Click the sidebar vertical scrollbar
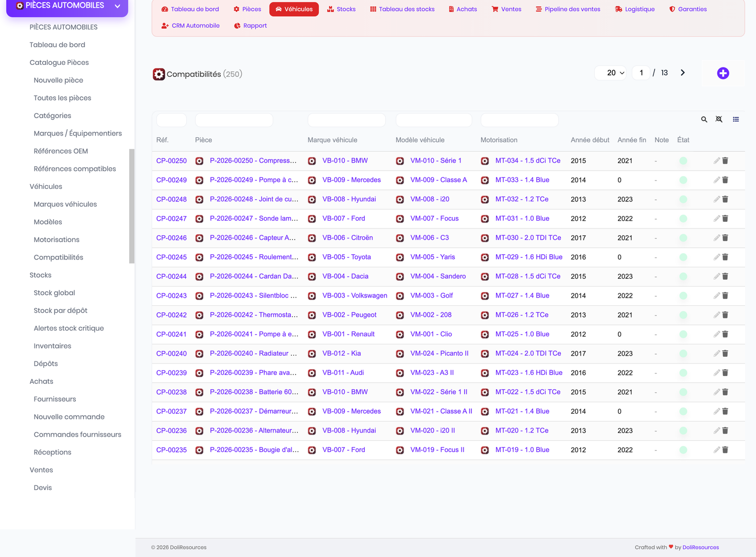 tap(132, 206)
